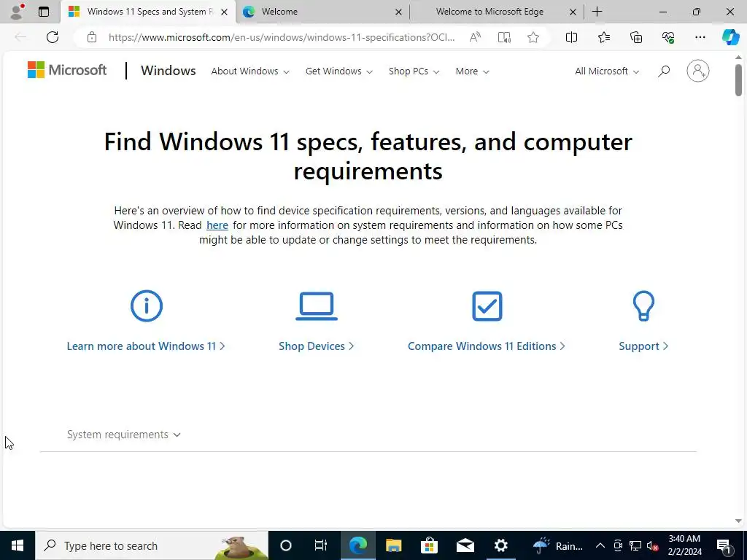The height and width of the screenshot is (560, 747).
Task: Add page to favorites star icon
Action: pos(533,37)
